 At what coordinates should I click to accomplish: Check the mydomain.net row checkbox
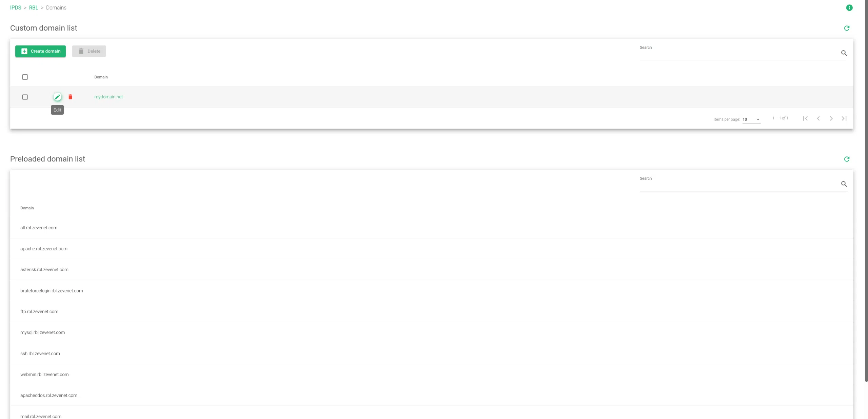[x=25, y=97]
